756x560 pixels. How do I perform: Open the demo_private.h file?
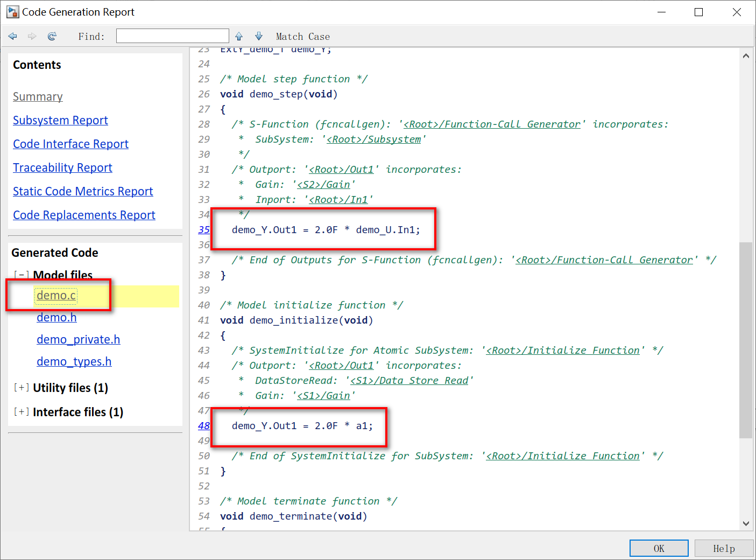(78, 340)
